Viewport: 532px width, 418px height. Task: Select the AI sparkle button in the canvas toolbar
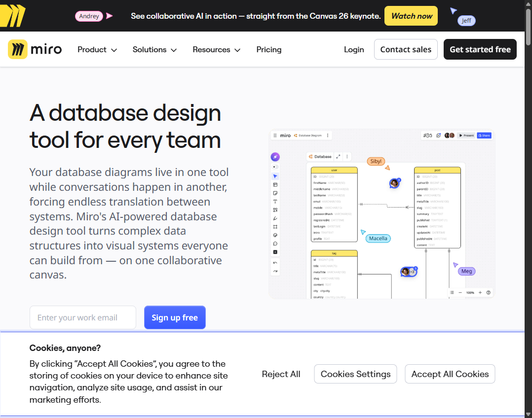tap(275, 157)
